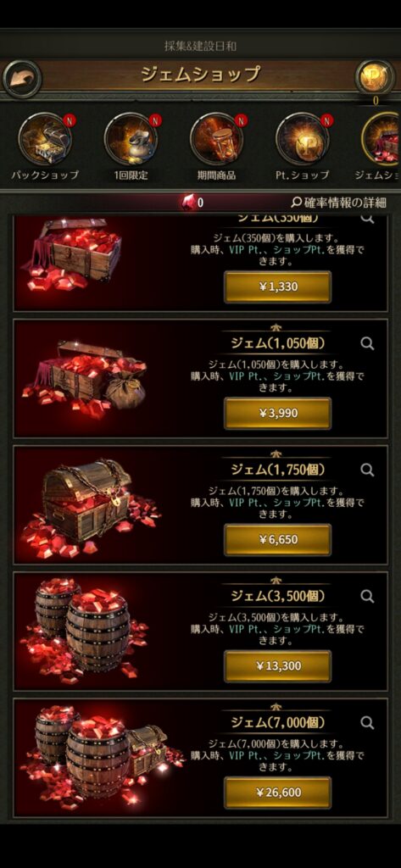This screenshot has height=868, width=401.
Task: Open 確率情報の詳細 link
Action: [338, 203]
